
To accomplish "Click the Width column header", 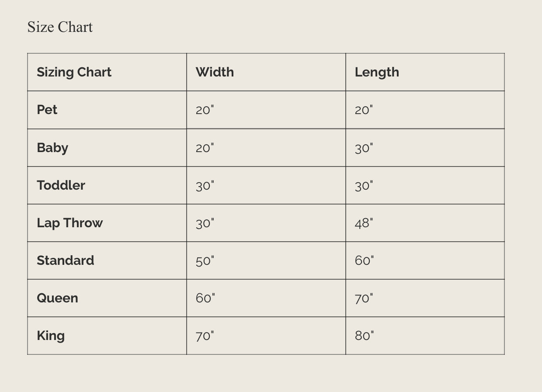I will [x=215, y=72].
